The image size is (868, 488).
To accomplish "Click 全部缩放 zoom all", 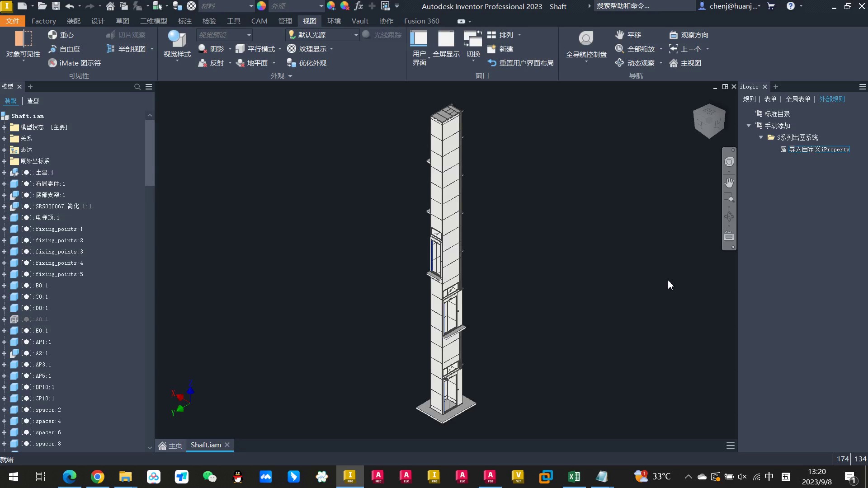I will coord(635,49).
